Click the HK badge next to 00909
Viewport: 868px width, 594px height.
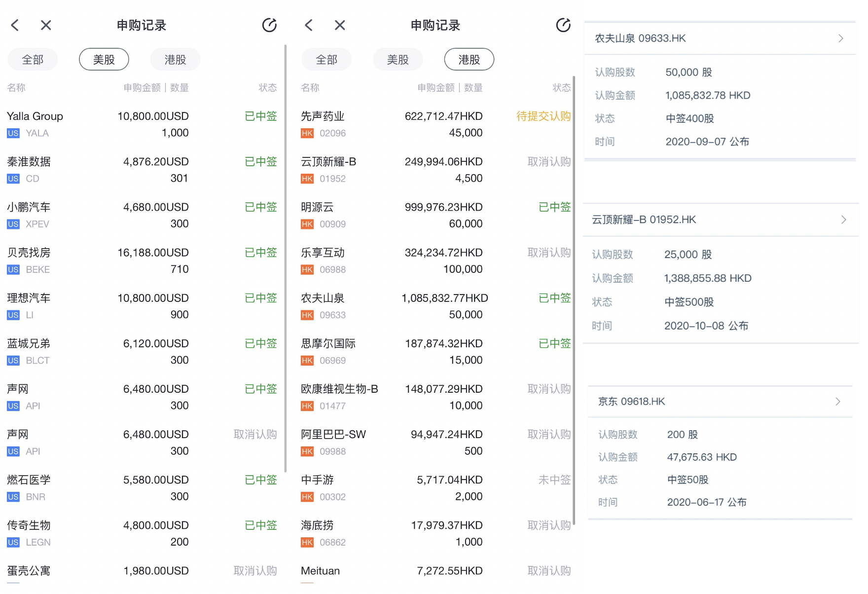(307, 224)
